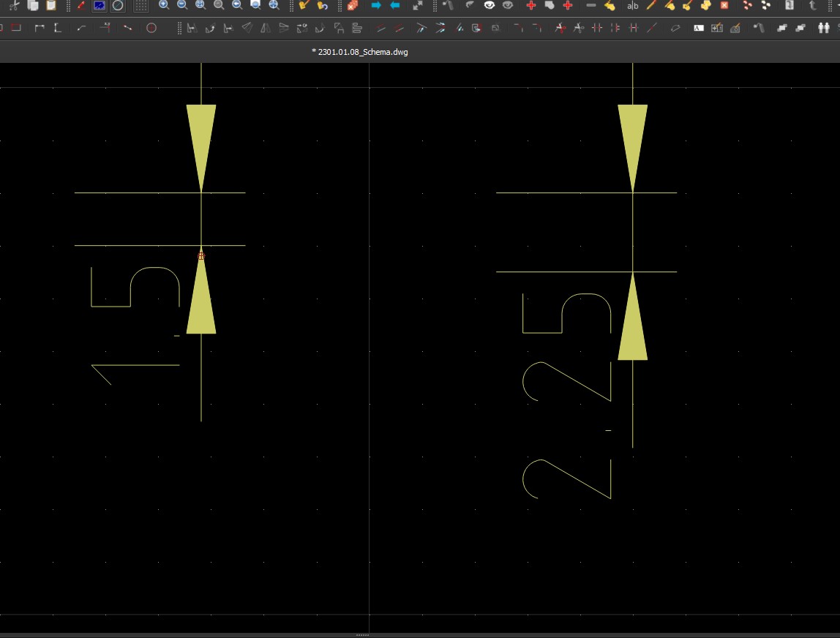Click the blue left arrow icon
The height and width of the screenshot is (638, 840).
395,5
